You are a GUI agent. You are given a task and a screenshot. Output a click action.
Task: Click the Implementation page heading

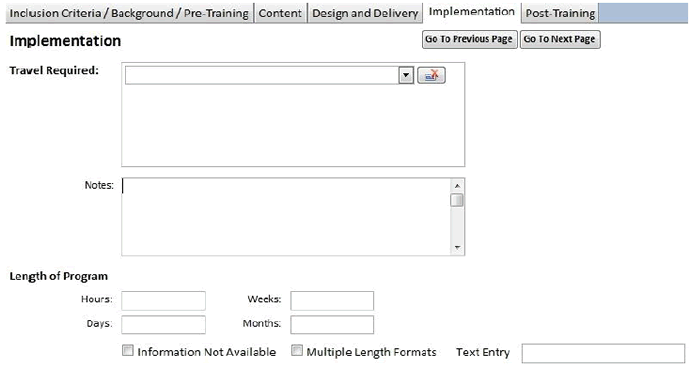[x=65, y=41]
